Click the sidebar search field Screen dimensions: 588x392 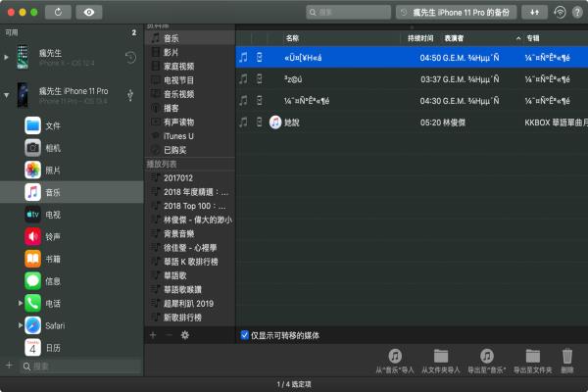coord(80,367)
